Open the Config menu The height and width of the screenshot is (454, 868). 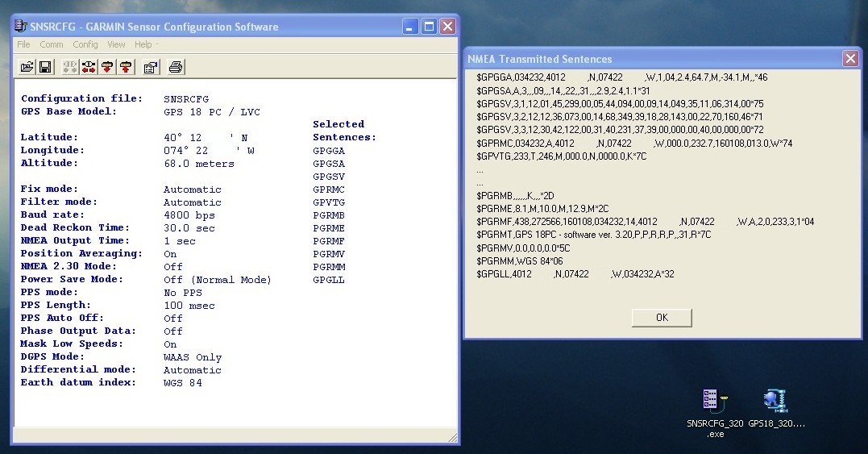point(85,44)
